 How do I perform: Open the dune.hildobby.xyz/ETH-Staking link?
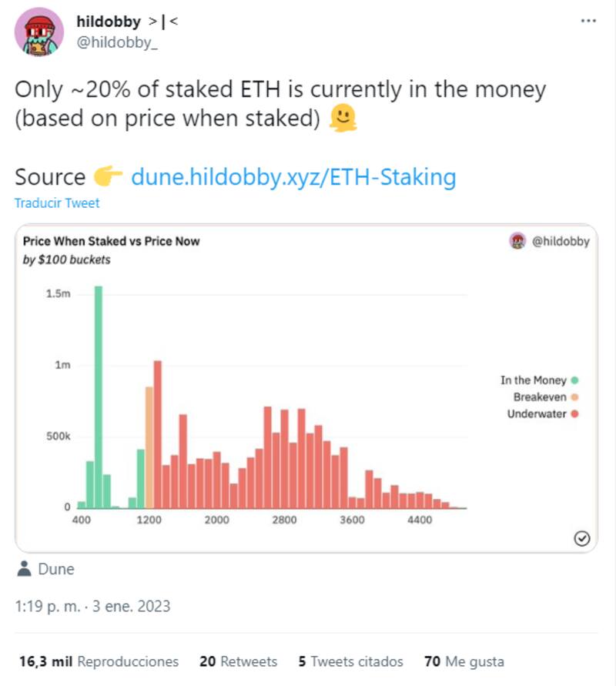[293, 177]
